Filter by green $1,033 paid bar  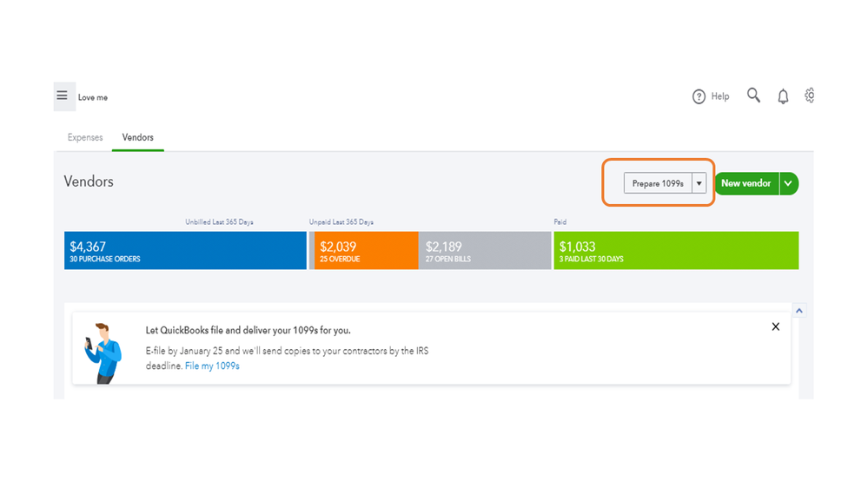click(675, 251)
